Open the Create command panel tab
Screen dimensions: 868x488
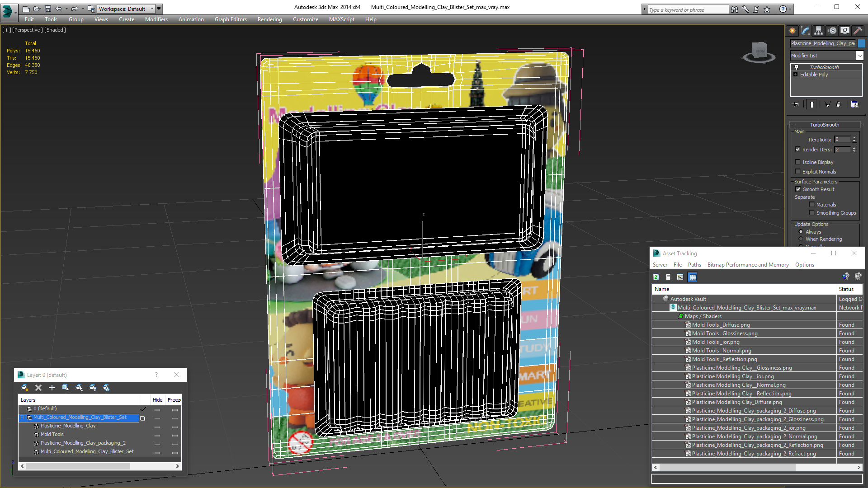click(792, 31)
